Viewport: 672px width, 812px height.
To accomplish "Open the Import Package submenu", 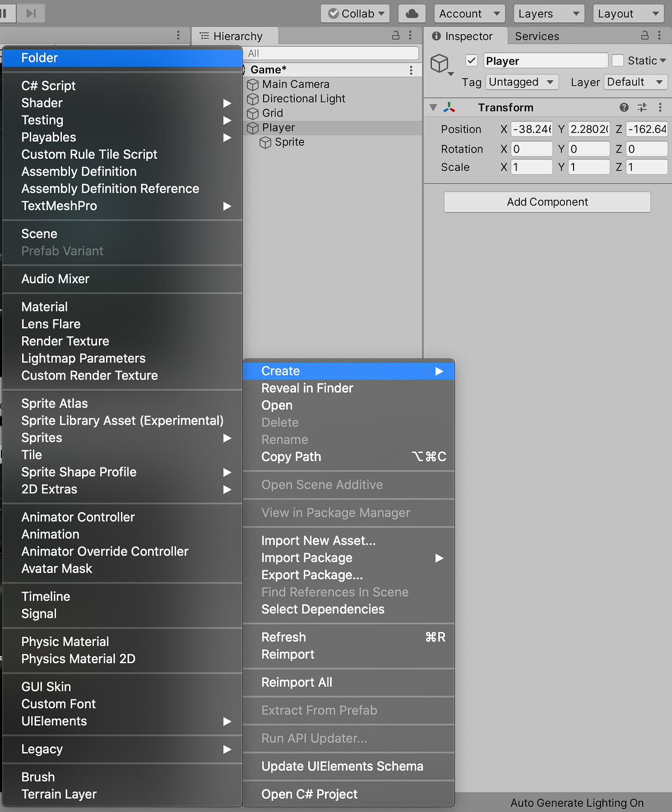I will coord(348,558).
